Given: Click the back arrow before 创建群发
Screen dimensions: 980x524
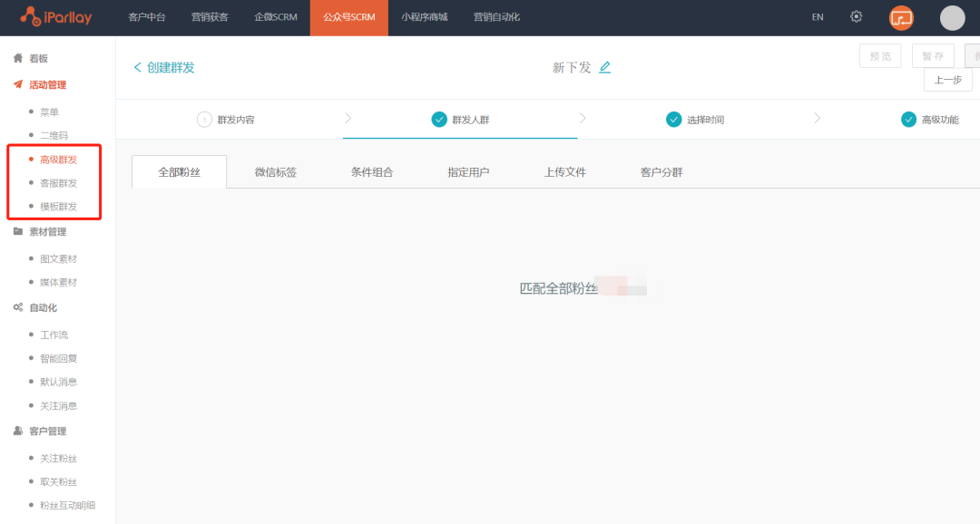Looking at the screenshot, I should (138, 67).
